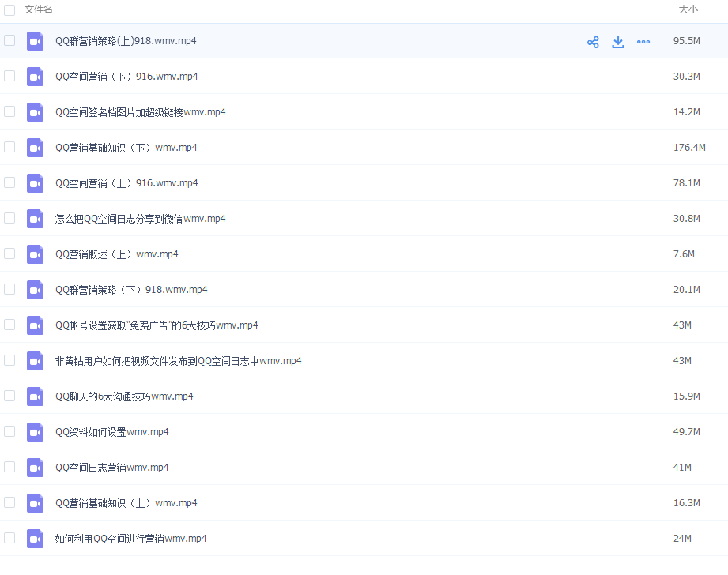
Task: Check the box for QQ营销基础知识（下）
Action: point(9,147)
